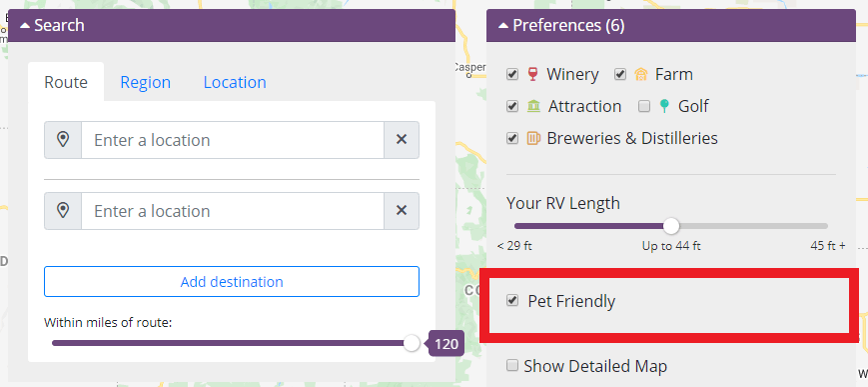Click the map pin icon of first location field

click(63, 140)
